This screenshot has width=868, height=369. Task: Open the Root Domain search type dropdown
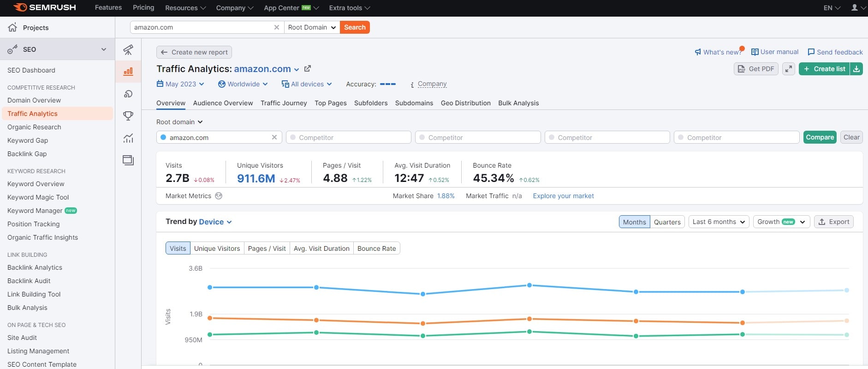click(x=312, y=27)
